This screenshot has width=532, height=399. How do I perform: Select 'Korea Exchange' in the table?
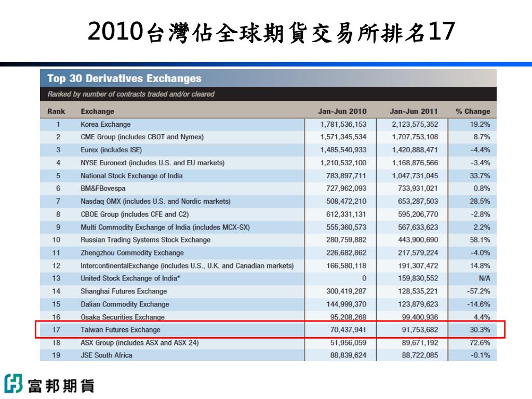click(105, 124)
